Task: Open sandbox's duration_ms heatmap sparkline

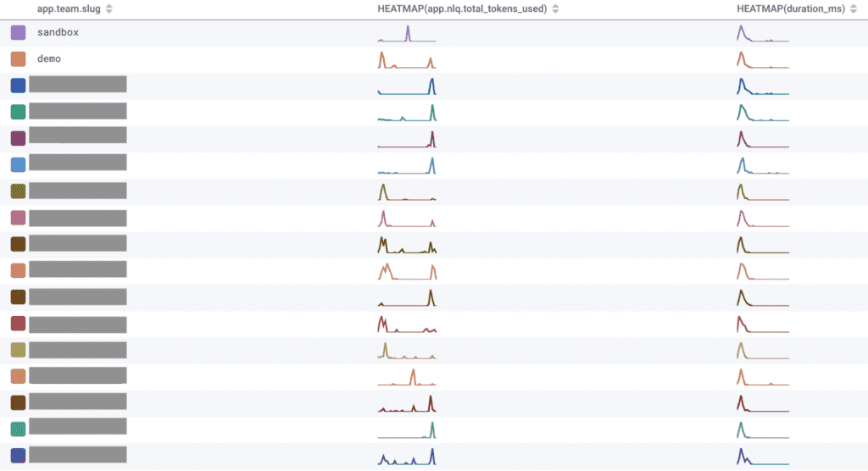Action: [x=763, y=34]
